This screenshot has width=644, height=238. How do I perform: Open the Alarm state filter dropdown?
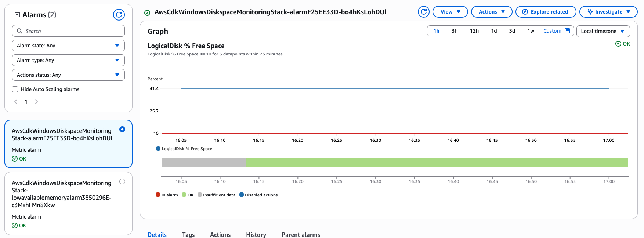pos(68,46)
